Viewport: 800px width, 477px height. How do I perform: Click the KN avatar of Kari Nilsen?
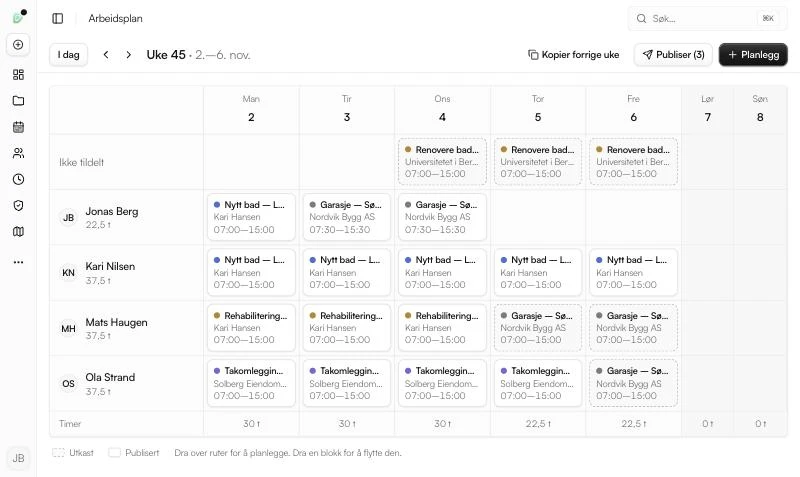click(x=68, y=273)
